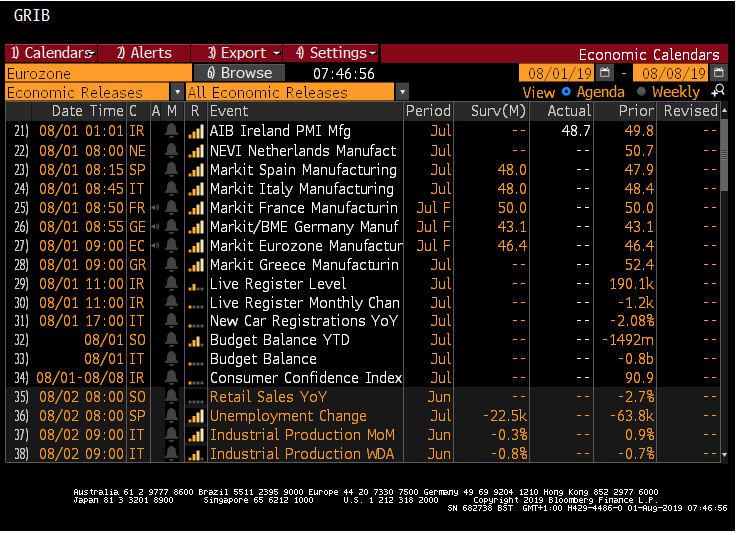Toggle alert bell for Markit Spain Manufacturing
Viewport: 738px width, 535px height.
pyautogui.click(x=172, y=169)
